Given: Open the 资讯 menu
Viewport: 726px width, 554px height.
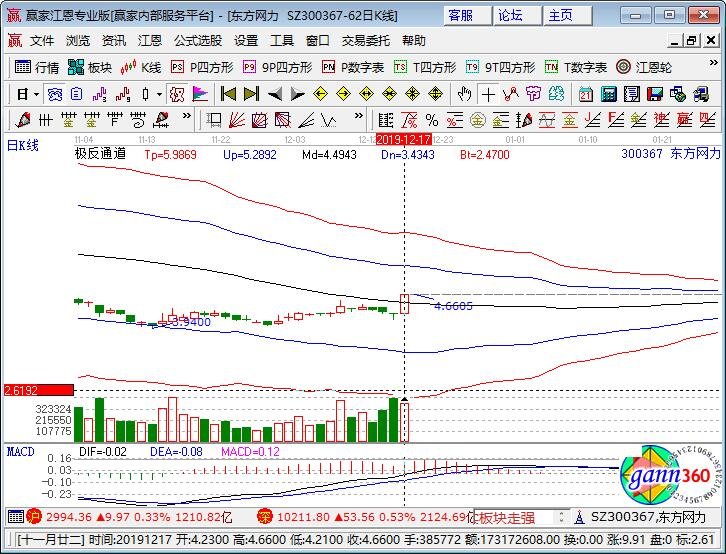Looking at the screenshot, I should click(x=113, y=41).
